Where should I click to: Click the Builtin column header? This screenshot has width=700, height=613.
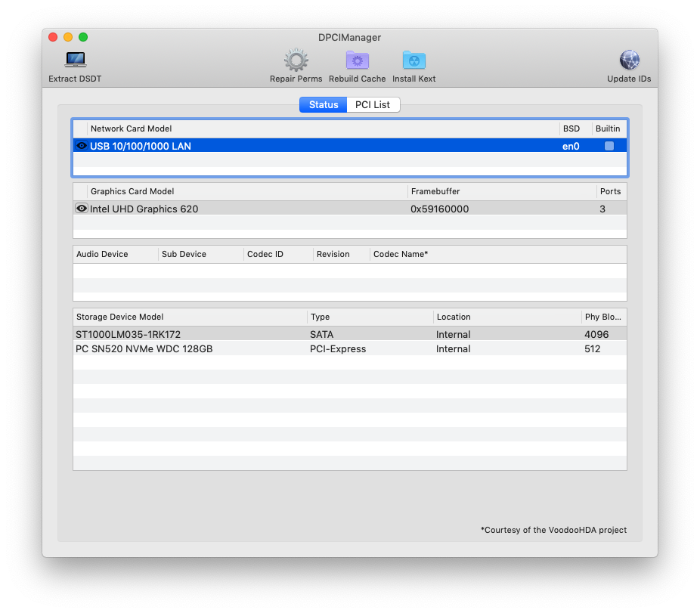pos(609,128)
